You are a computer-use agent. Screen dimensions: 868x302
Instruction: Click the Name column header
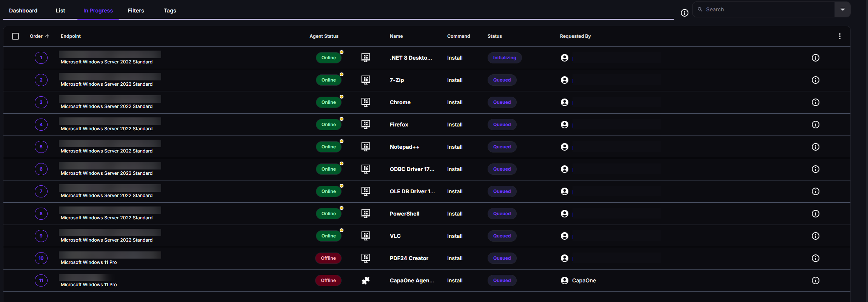pyautogui.click(x=396, y=36)
